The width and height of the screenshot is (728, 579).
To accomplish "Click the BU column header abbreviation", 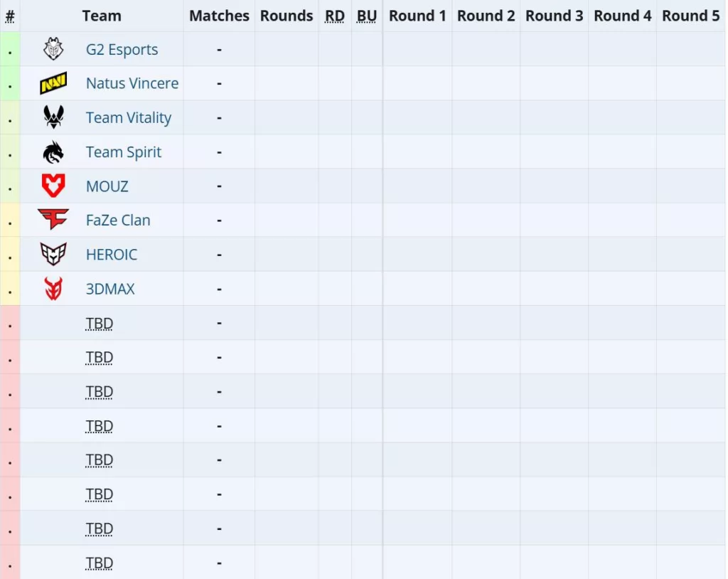I will point(367,16).
